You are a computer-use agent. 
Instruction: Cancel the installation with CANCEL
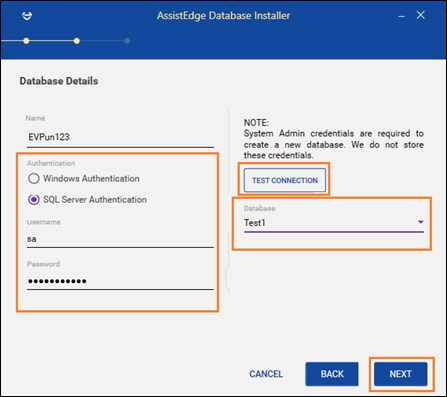(x=266, y=374)
